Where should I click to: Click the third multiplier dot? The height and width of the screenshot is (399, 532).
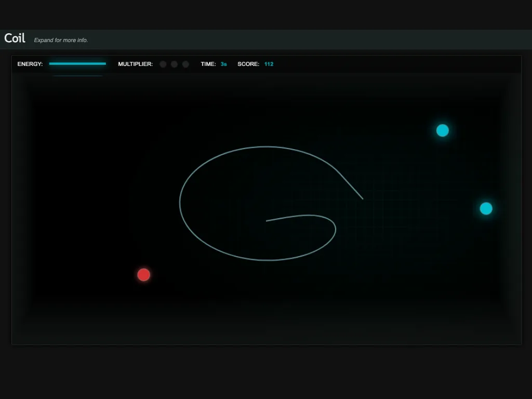[x=185, y=64]
